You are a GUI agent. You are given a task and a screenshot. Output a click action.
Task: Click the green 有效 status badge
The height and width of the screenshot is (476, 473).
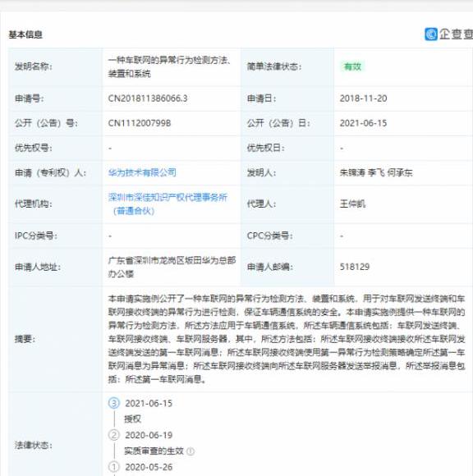(352, 66)
